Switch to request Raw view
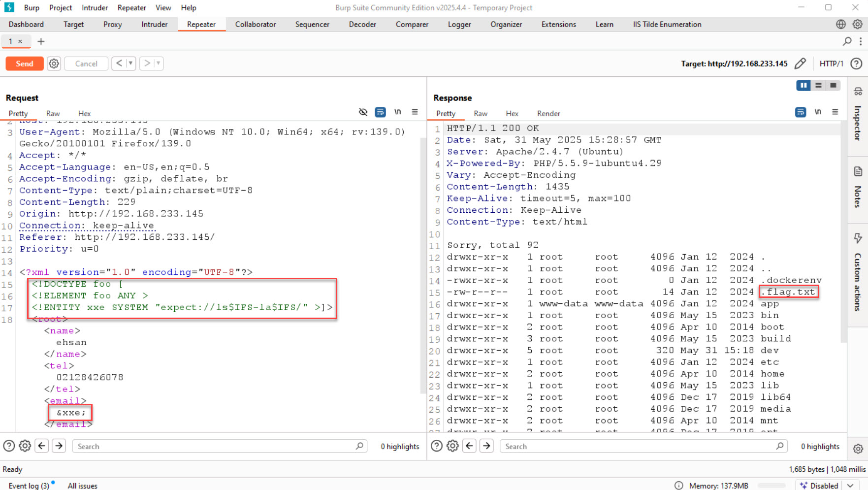Viewport: 868px width, 490px height. [x=53, y=113]
